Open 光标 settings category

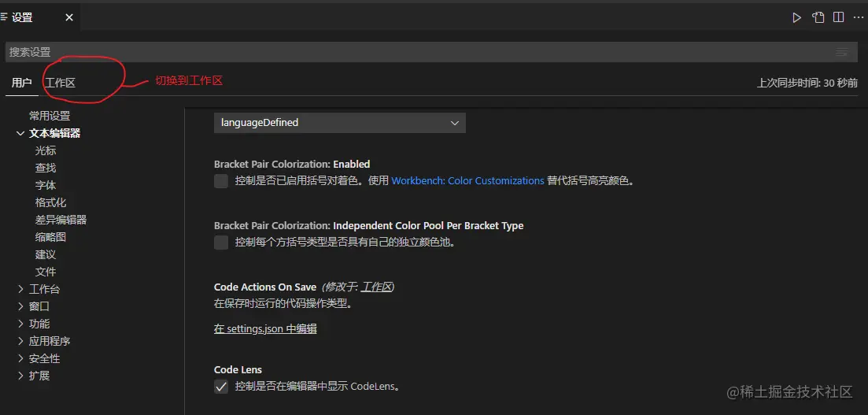click(46, 150)
